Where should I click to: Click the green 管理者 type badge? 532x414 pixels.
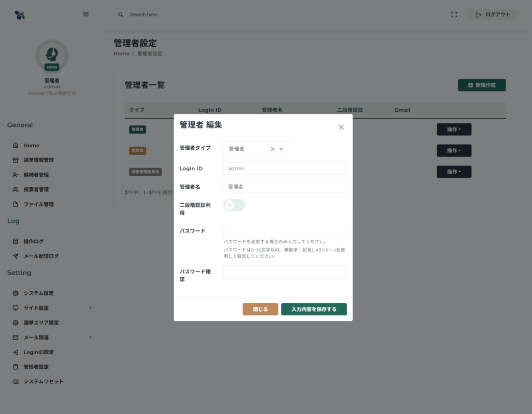click(137, 130)
